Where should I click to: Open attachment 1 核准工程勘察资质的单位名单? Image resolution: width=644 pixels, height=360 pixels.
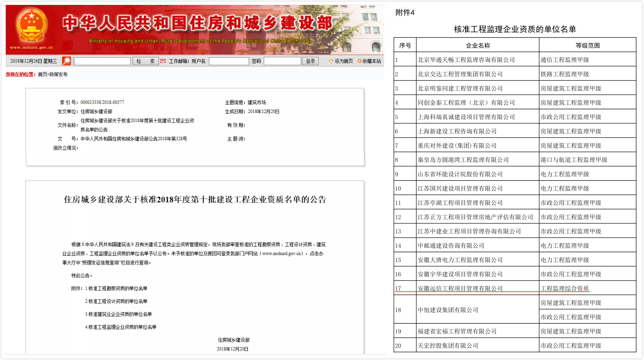(x=117, y=289)
